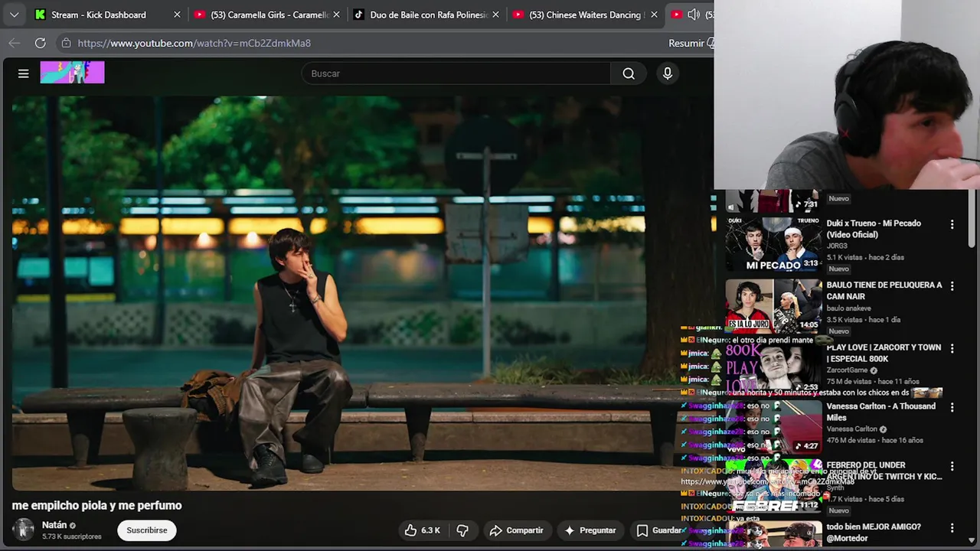
Task: Switch to Duo de Baile TikTok tab
Action: pos(420,15)
